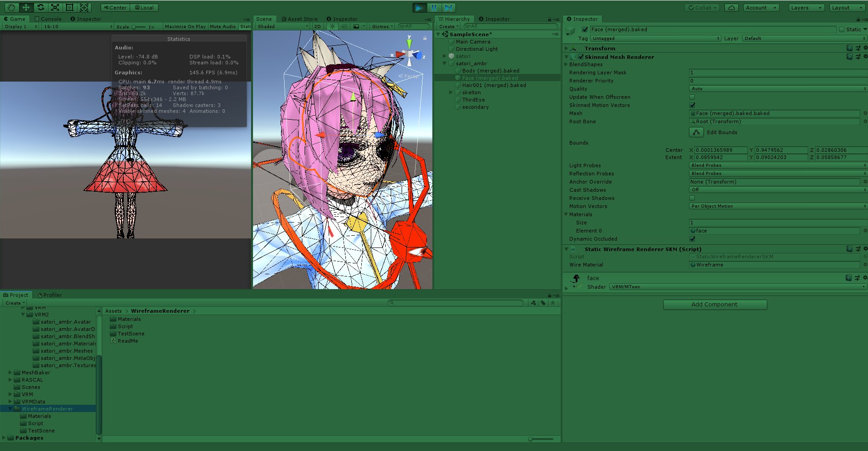This screenshot has height=451, width=868.
Task: Open the Cast Shadows dropdown
Action: click(778, 190)
